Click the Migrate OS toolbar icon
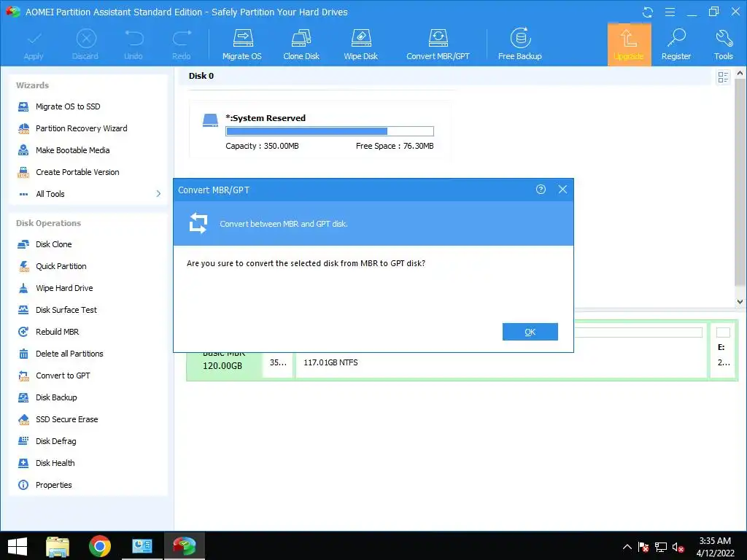 coord(242,44)
